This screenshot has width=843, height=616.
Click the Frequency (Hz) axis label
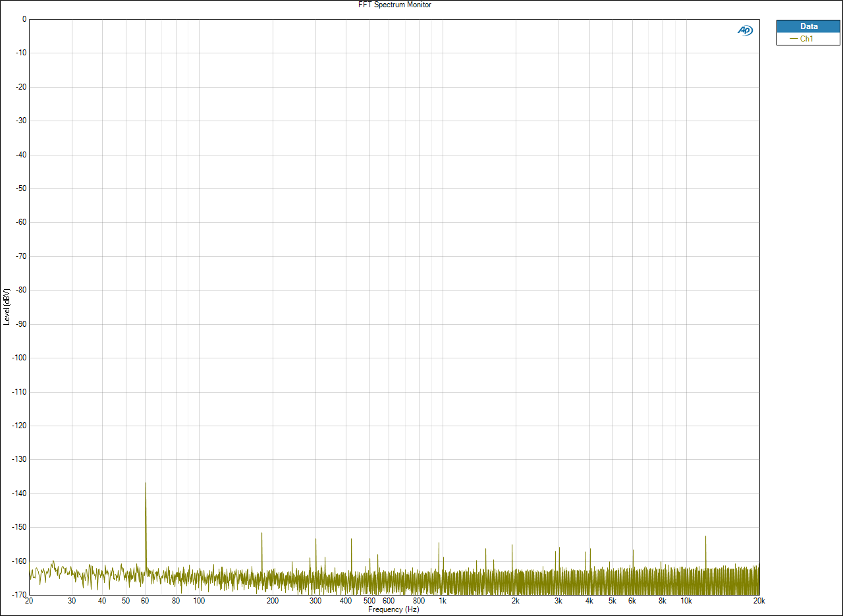394,609
